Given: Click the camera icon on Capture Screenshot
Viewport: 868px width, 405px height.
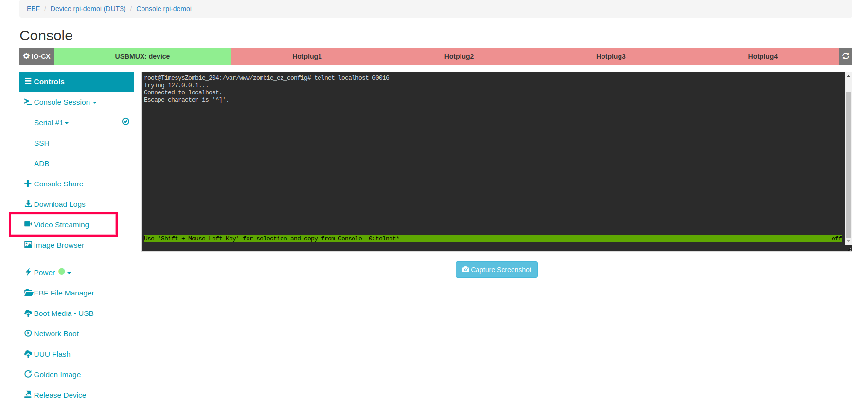Looking at the screenshot, I should pyautogui.click(x=465, y=270).
